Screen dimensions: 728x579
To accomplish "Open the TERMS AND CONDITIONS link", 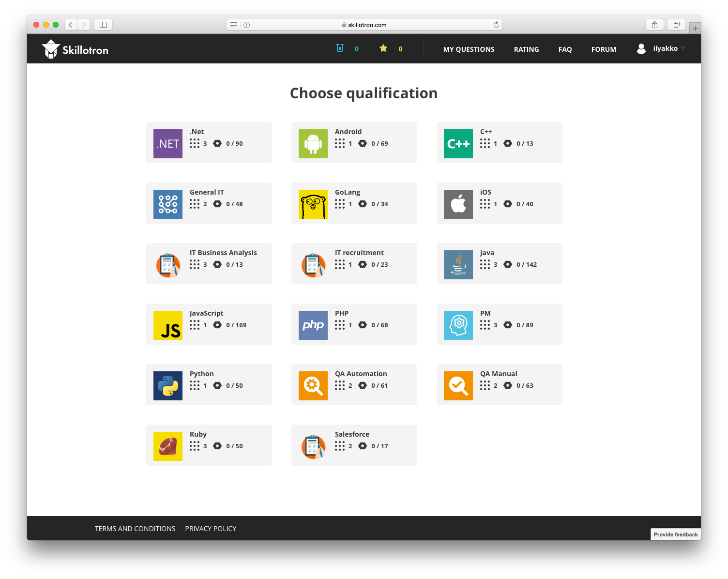I will [x=135, y=529].
